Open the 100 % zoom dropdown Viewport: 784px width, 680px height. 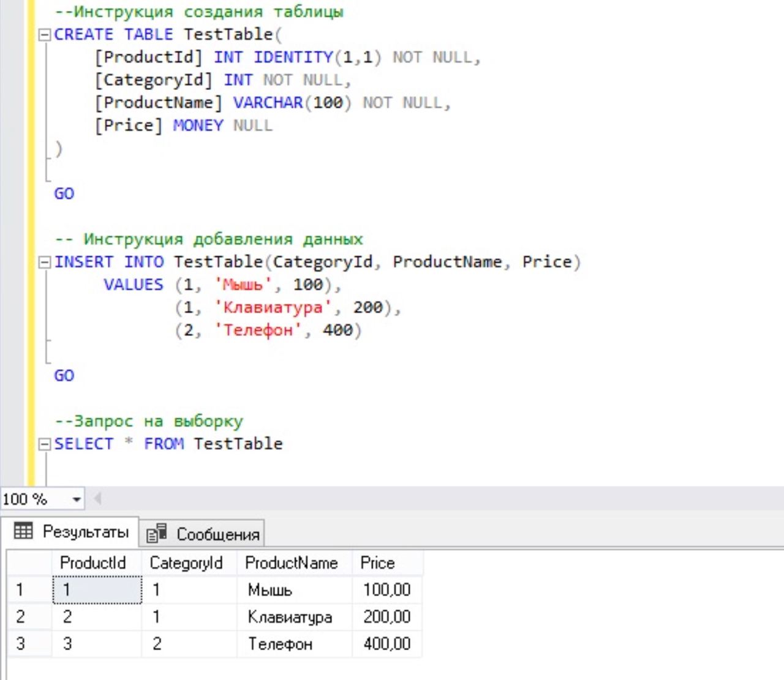(77, 499)
